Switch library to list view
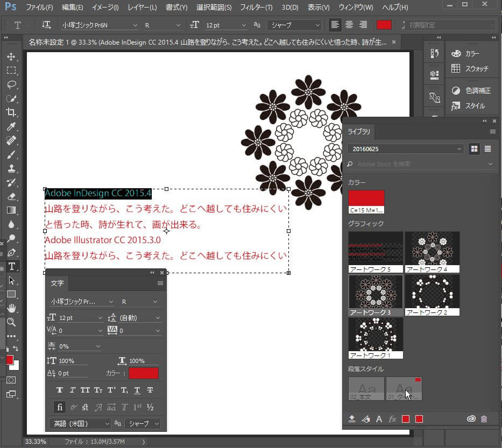The image size is (502, 448). click(x=487, y=149)
